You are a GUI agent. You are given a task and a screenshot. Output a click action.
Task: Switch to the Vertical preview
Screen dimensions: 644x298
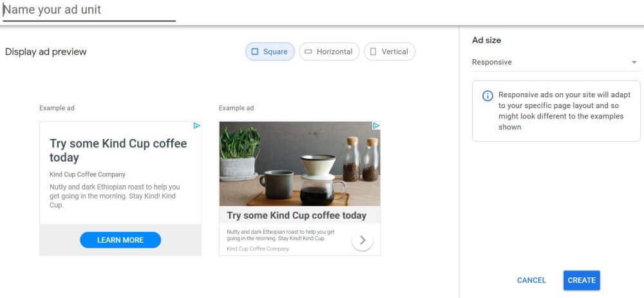point(390,51)
